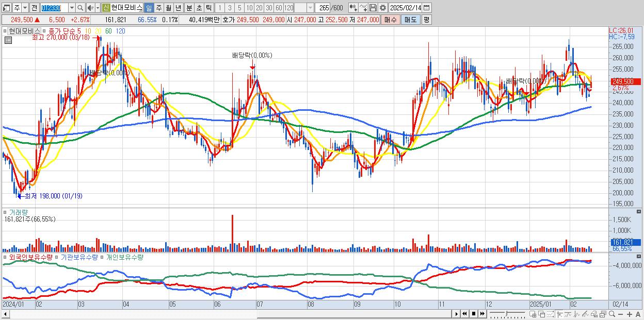This screenshot has width=644, height=320.
Task: Click the stop button in bottom bar
Action: (474, 314)
